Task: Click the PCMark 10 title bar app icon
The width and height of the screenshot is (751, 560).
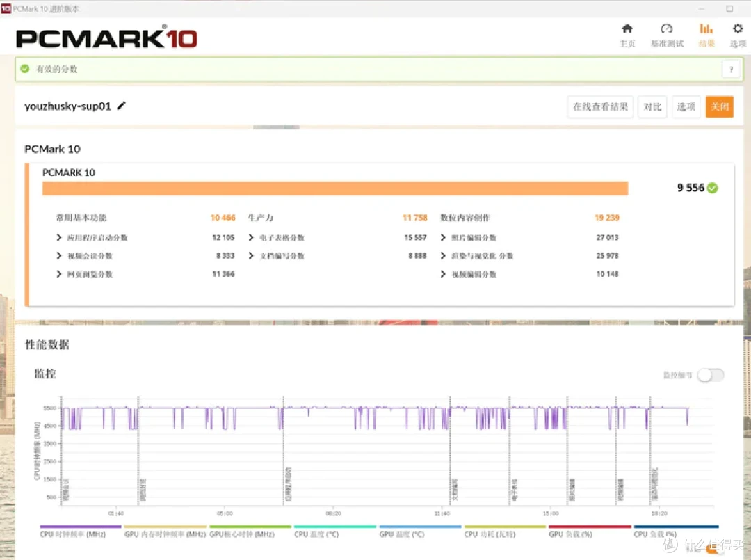Action: (x=6, y=8)
